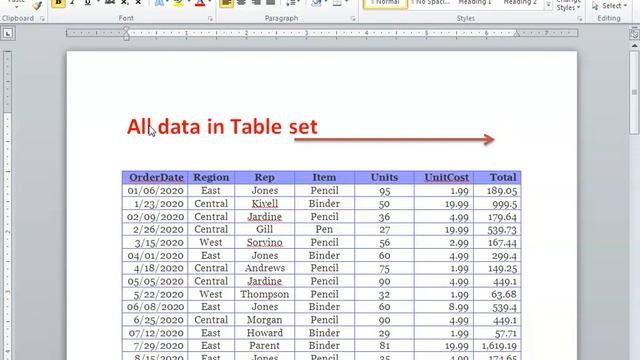640x360 pixels.
Task: Click the cell containing 'Sorvino'
Action: point(264,242)
